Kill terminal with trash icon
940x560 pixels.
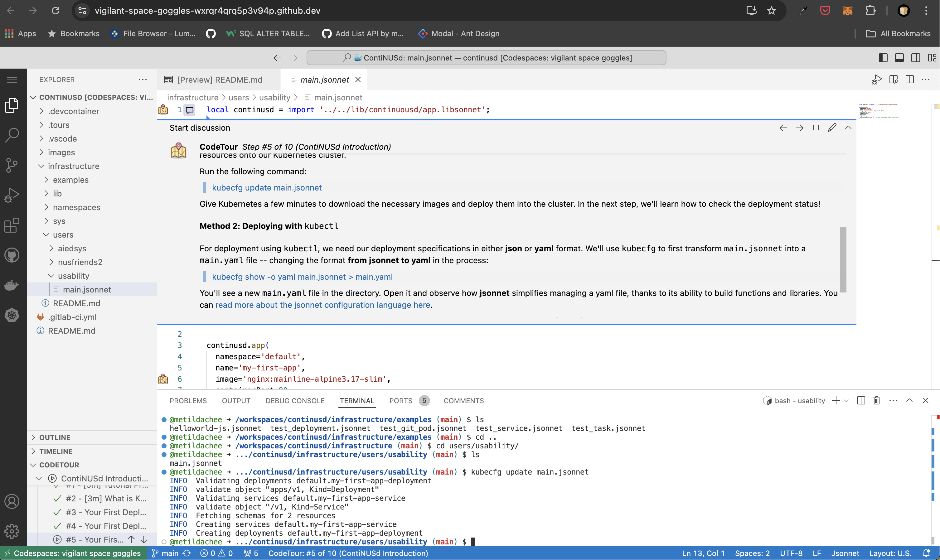click(x=877, y=400)
